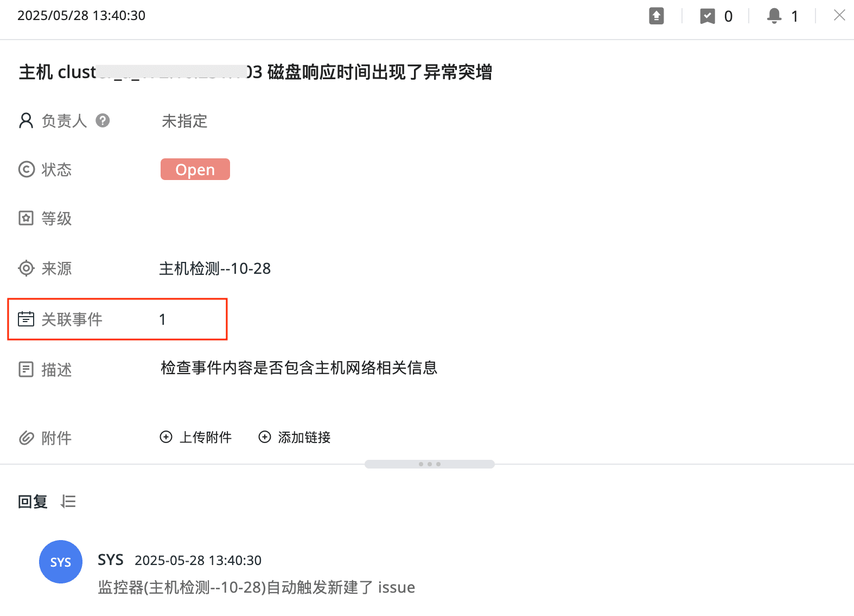Click the 上传附件 button label

(206, 437)
